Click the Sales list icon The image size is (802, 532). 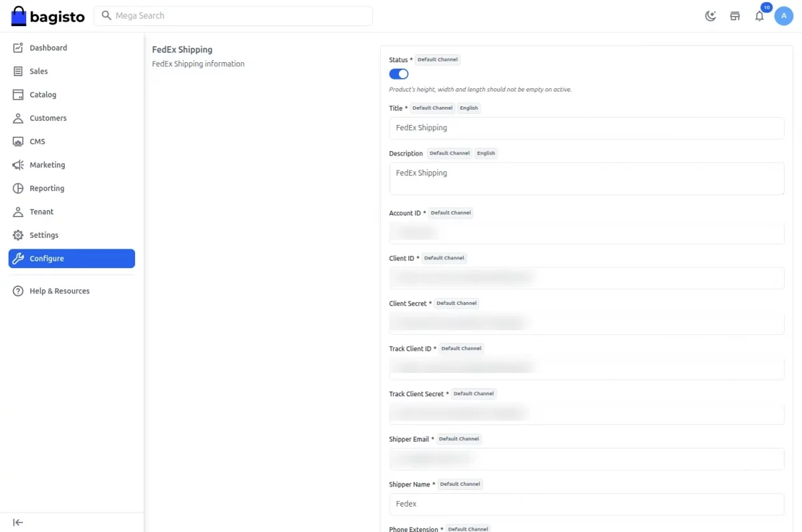[x=18, y=71]
